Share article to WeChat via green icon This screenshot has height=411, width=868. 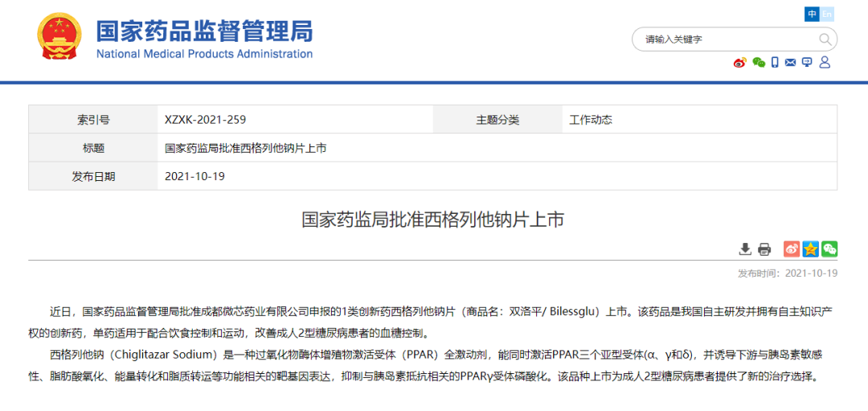point(829,249)
